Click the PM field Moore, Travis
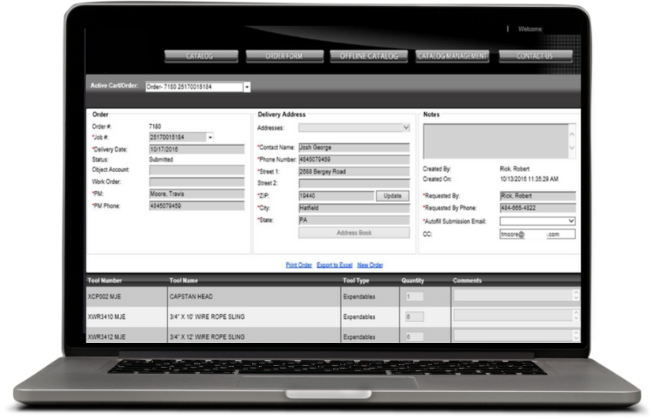Image resolution: width=653 pixels, height=419 pixels. point(197,194)
